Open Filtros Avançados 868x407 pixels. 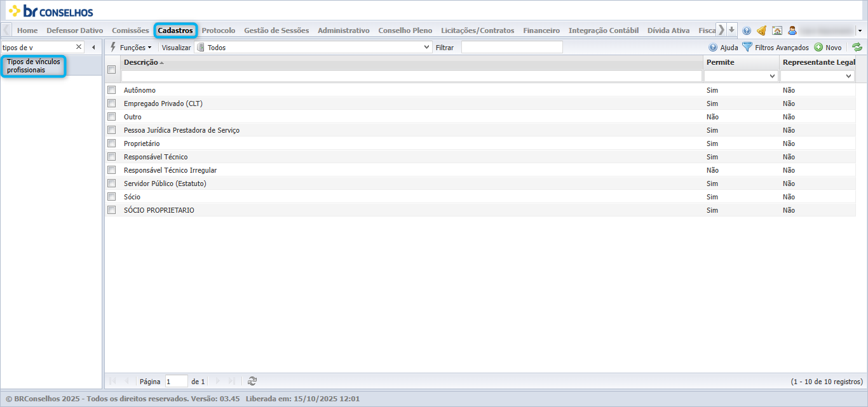coord(776,47)
